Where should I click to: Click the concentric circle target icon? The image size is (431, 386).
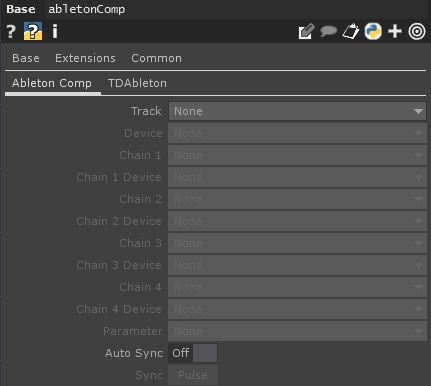click(x=417, y=31)
